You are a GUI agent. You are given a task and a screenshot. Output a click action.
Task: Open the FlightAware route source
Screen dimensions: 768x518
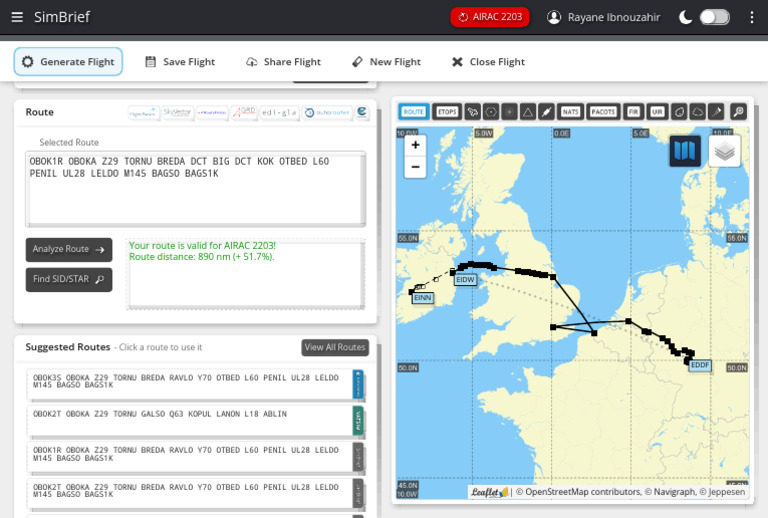click(x=144, y=113)
